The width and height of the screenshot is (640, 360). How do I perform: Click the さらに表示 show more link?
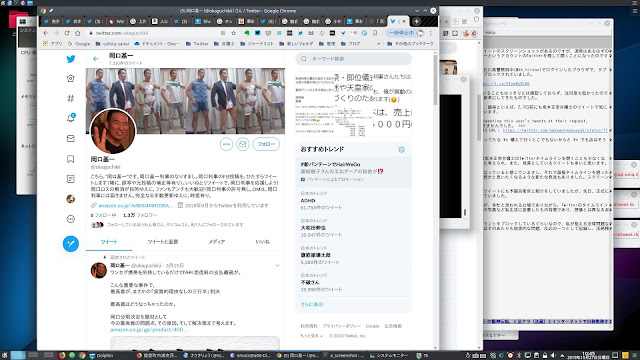click(x=312, y=304)
